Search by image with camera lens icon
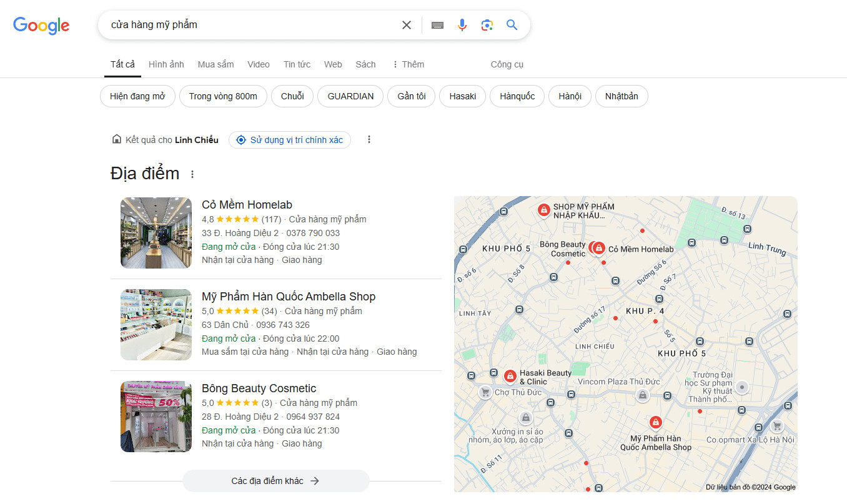 click(x=487, y=25)
